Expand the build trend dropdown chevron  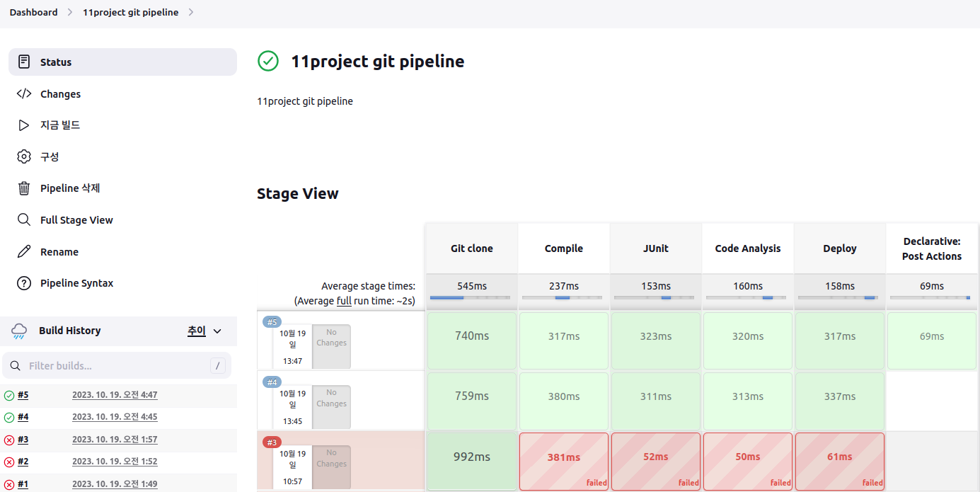point(217,331)
